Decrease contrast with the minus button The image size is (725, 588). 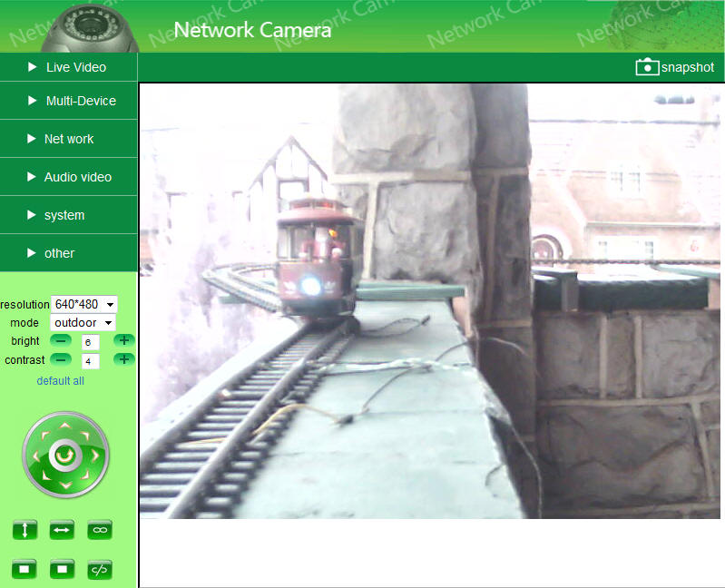coord(61,359)
